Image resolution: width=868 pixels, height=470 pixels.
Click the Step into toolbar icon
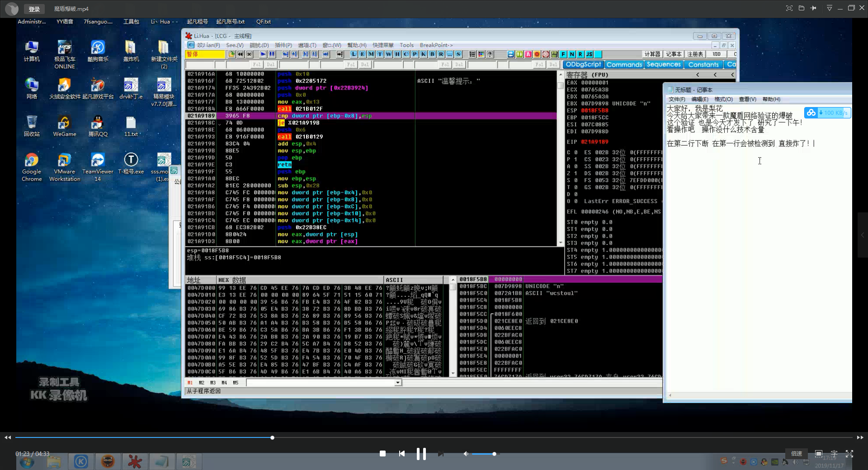tap(286, 54)
